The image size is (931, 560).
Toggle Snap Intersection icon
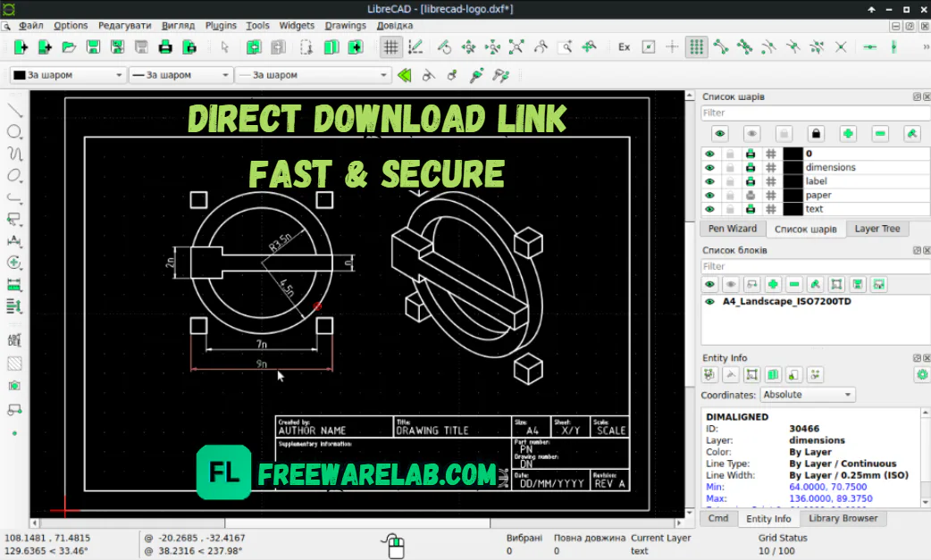tap(841, 46)
